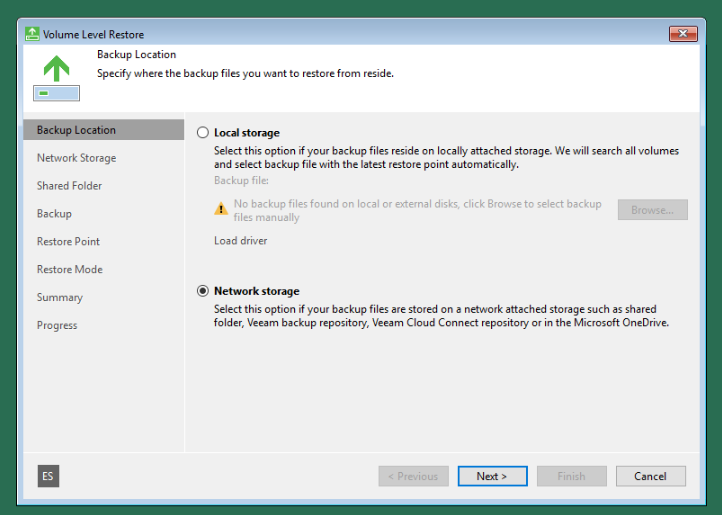Screen dimensions: 722x515
Task: Click the Cancel button
Action: coord(650,476)
